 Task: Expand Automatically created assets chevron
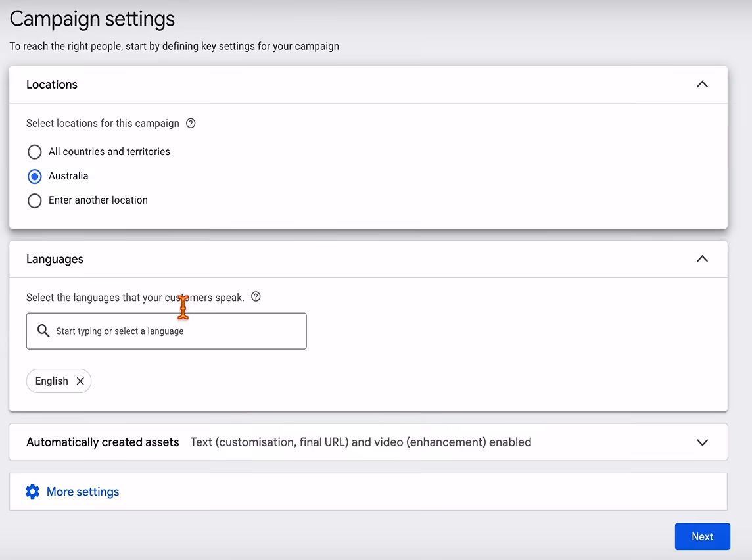(702, 442)
